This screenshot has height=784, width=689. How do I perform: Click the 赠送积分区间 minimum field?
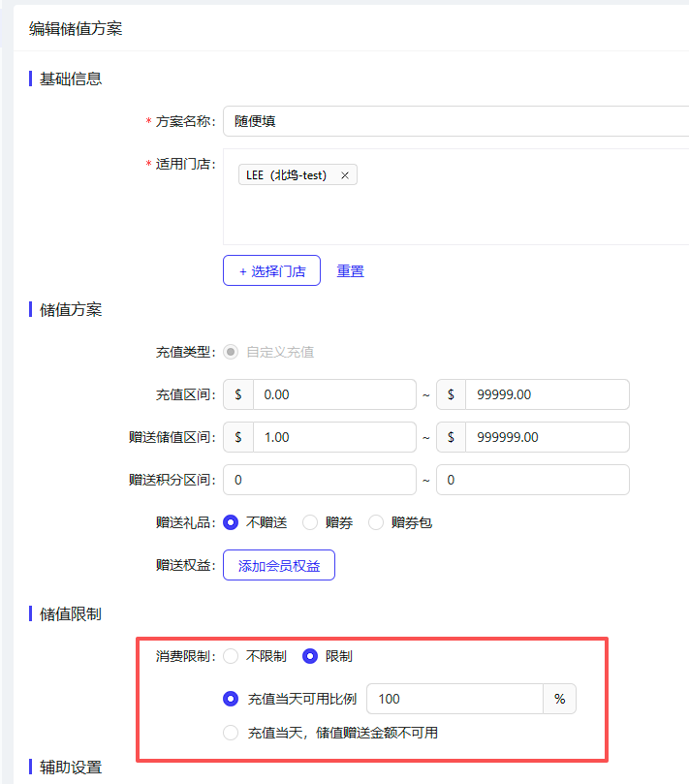pyautogui.click(x=320, y=480)
